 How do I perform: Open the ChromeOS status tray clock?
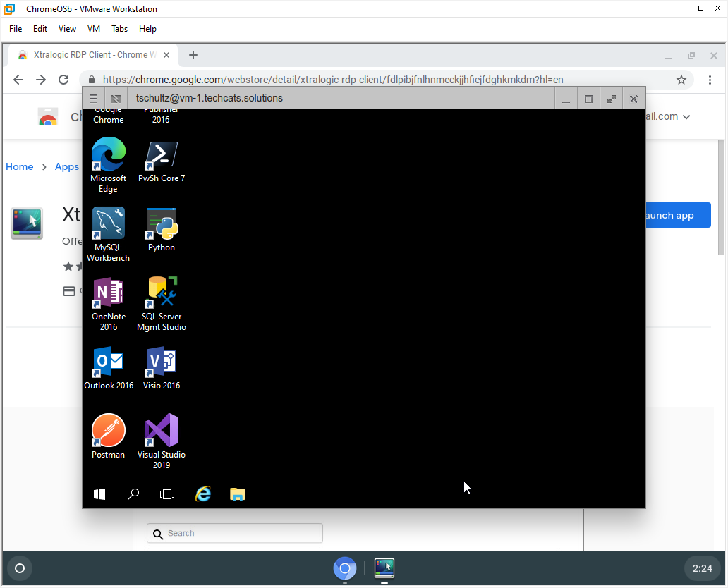(x=702, y=568)
